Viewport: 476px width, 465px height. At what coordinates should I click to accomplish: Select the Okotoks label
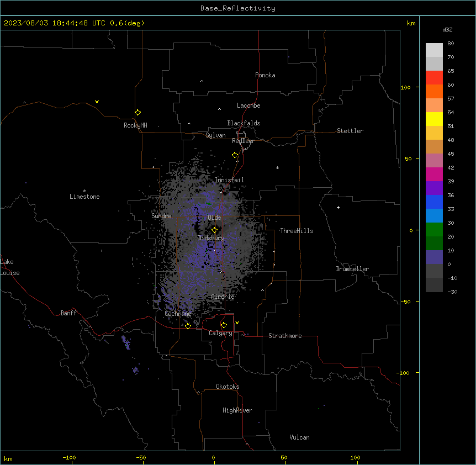click(228, 387)
